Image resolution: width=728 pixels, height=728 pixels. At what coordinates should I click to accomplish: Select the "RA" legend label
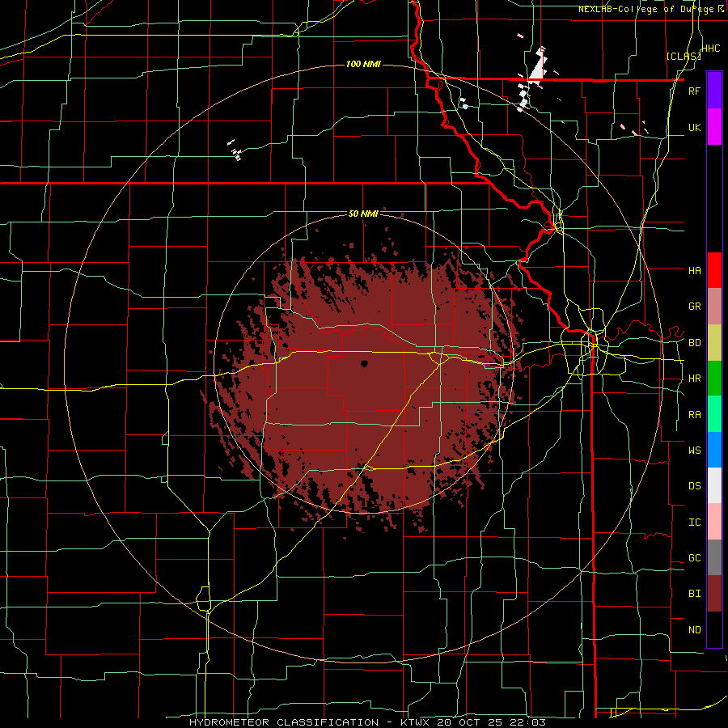(x=694, y=415)
